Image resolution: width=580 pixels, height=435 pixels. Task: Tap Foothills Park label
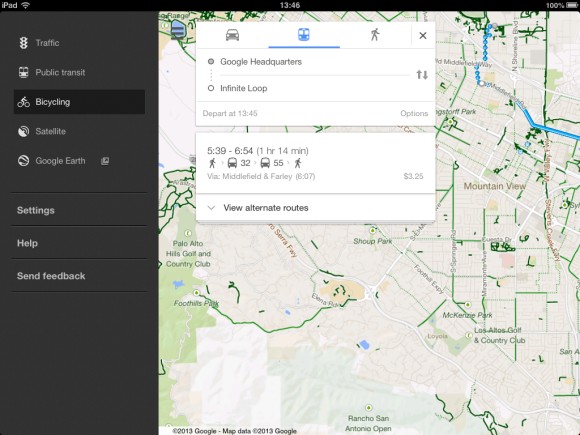[x=196, y=304]
